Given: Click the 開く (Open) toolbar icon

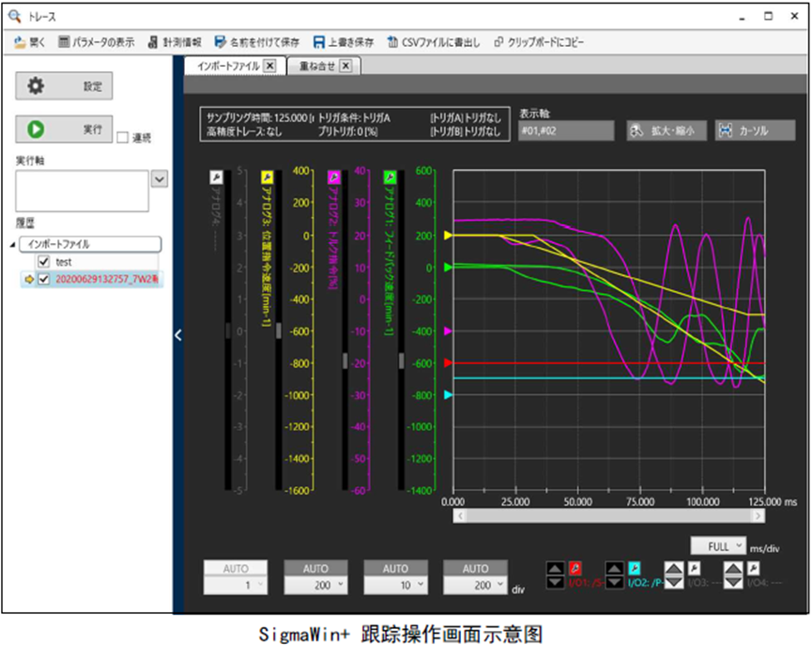Looking at the screenshot, I should 21,42.
